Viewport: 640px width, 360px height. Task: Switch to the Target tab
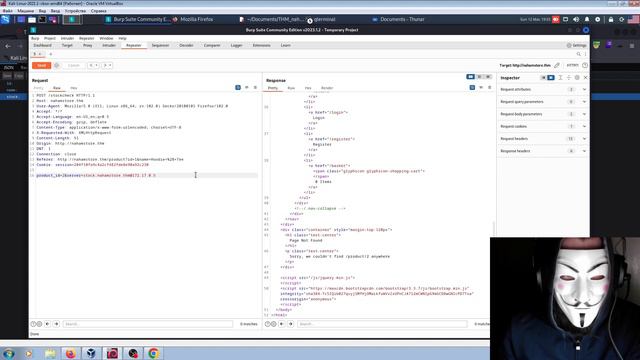point(67,45)
